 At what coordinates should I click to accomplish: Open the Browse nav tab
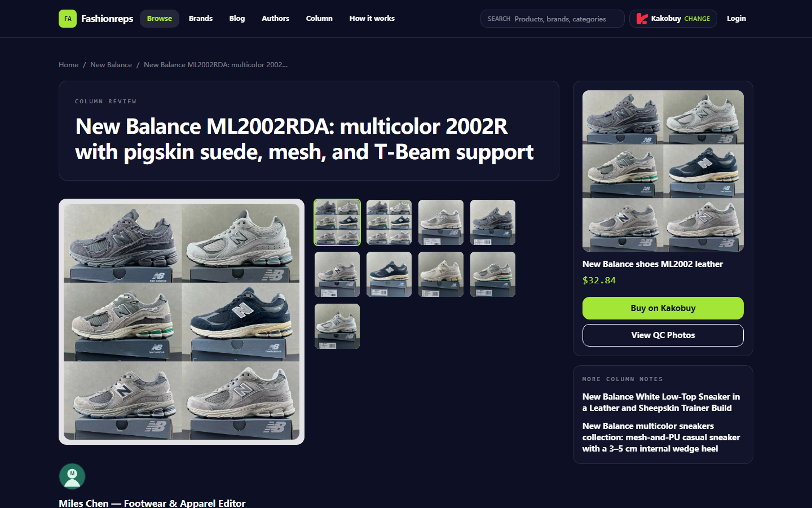pyautogui.click(x=160, y=19)
